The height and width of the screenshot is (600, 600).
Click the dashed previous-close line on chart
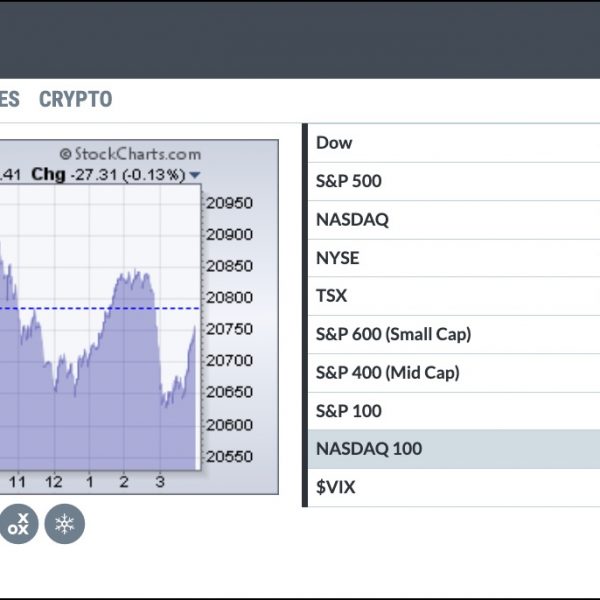[x=99, y=308]
